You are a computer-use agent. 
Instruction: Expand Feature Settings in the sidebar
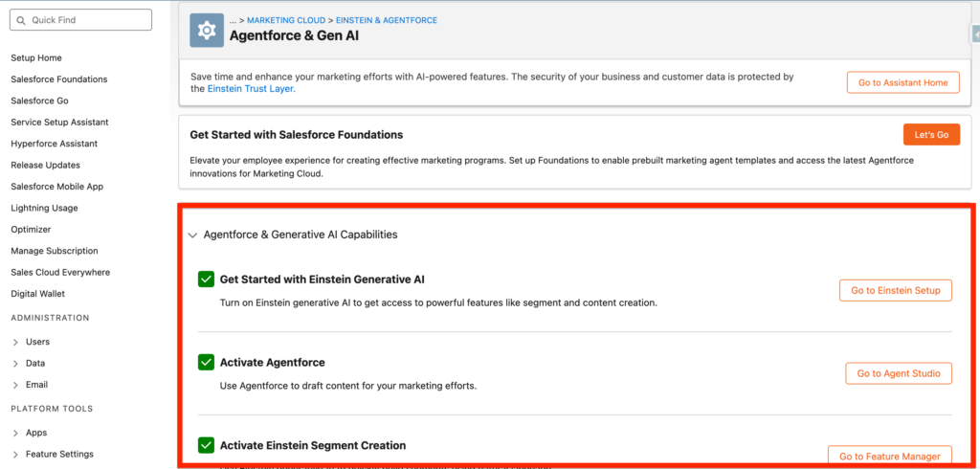point(15,455)
